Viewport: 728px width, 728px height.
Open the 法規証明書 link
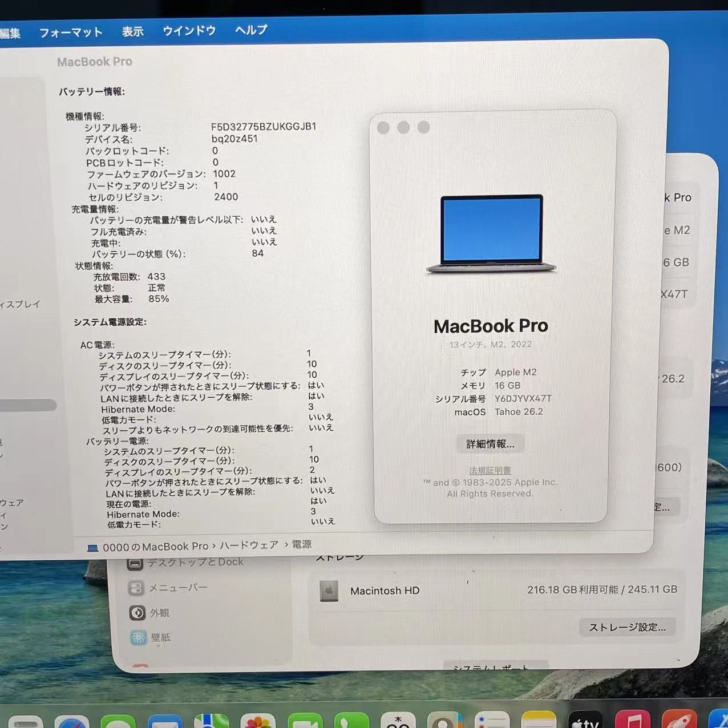pyautogui.click(x=490, y=471)
